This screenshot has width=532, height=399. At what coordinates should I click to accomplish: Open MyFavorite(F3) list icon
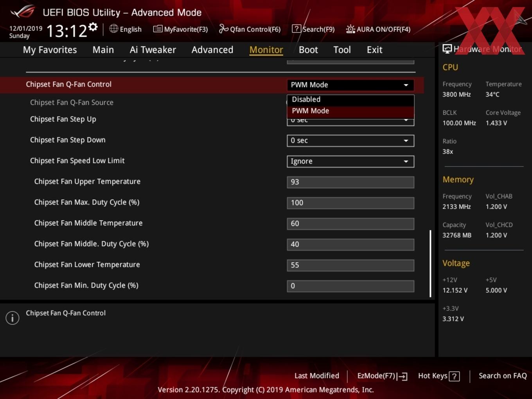click(158, 29)
